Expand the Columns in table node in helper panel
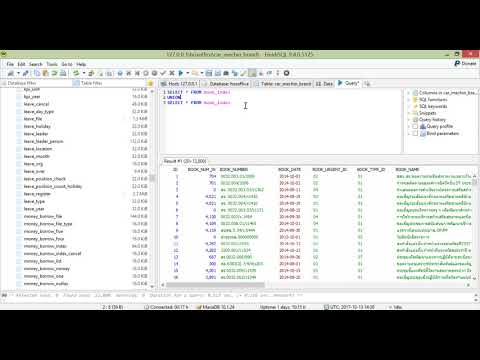The width and height of the screenshot is (480, 360). click(409, 93)
